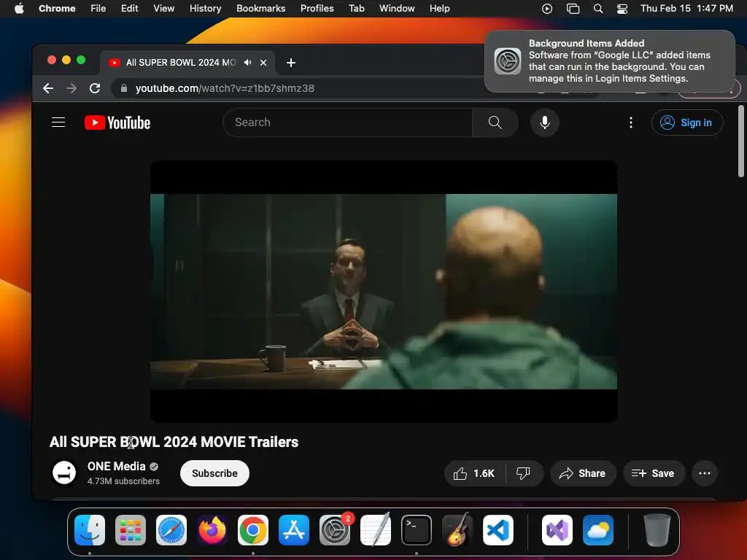Screen dimensions: 747x560
Task: Open a new tab with the plus button
Action: point(291,63)
